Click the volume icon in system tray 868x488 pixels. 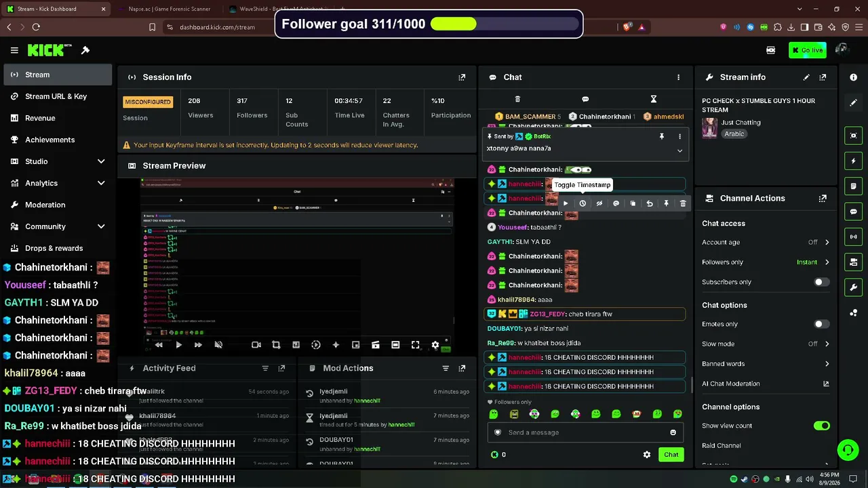click(809, 479)
